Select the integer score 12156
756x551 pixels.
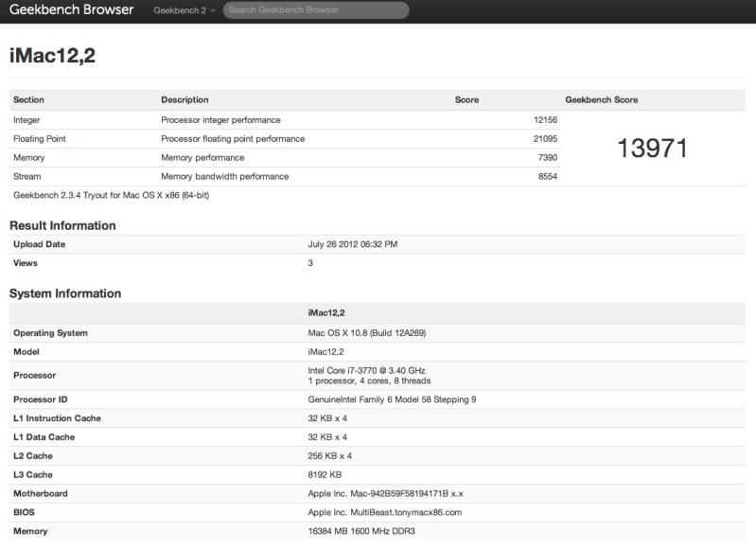[545, 120]
